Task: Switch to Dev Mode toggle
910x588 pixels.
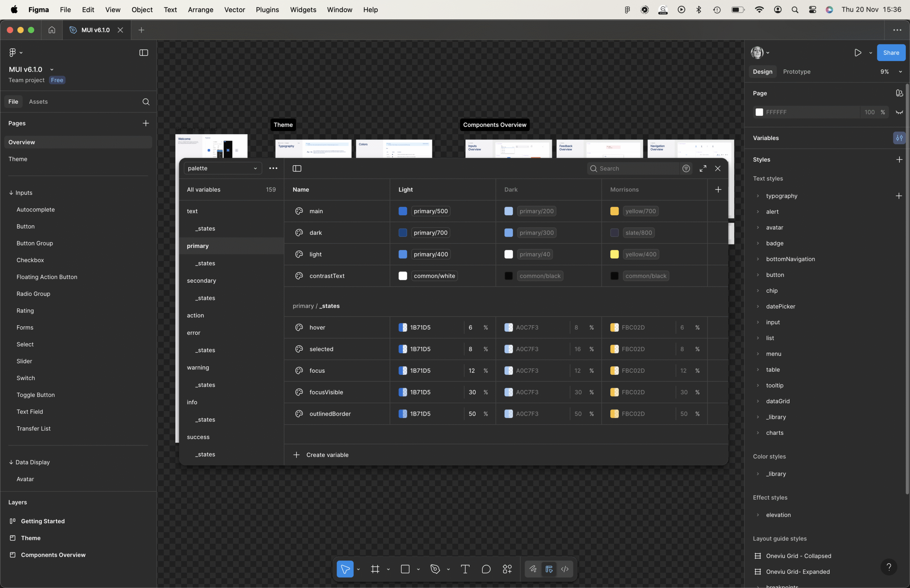Action: click(x=564, y=569)
